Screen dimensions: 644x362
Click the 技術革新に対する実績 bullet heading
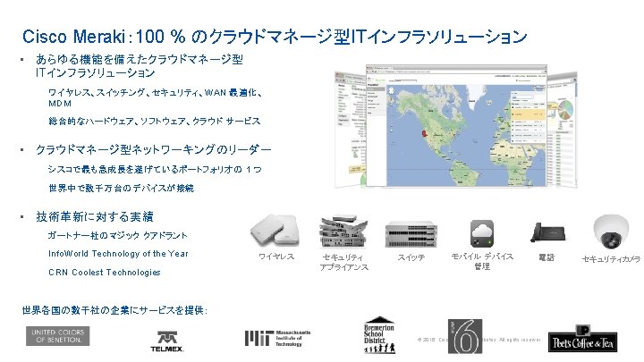click(95, 216)
